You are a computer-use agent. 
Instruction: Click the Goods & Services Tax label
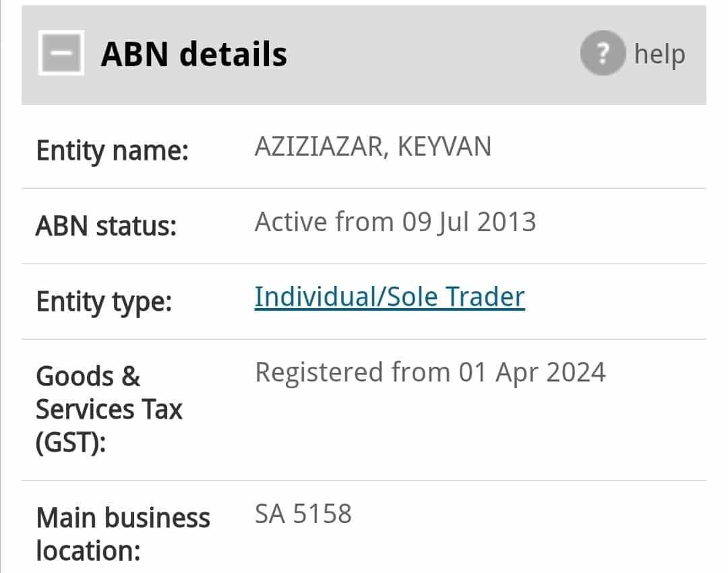pos(109,392)
